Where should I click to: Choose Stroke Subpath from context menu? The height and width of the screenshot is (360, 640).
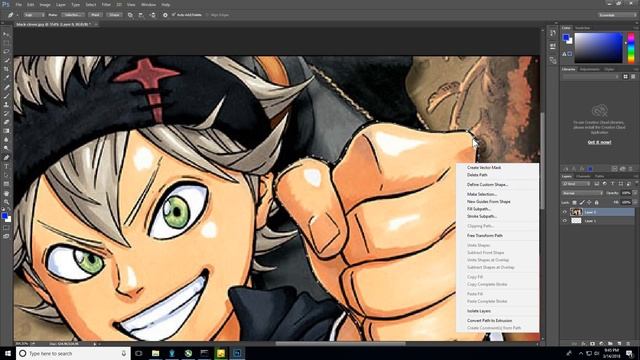[482, 216]
